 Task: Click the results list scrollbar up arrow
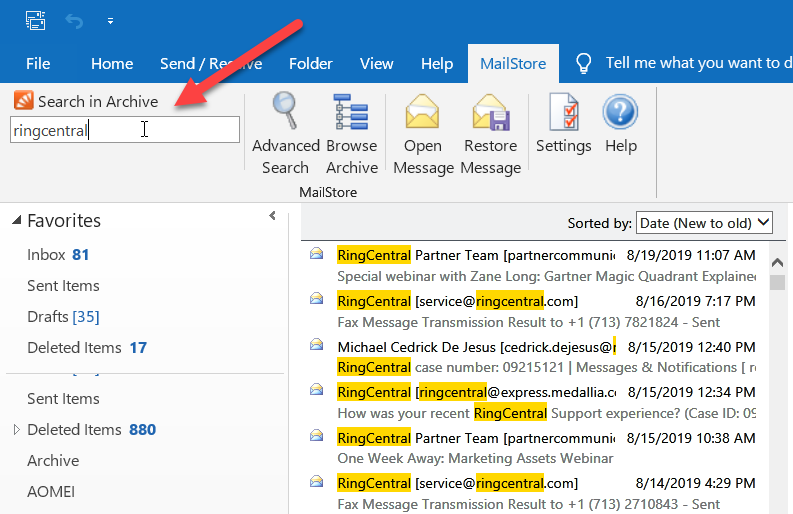click(777, 260)
